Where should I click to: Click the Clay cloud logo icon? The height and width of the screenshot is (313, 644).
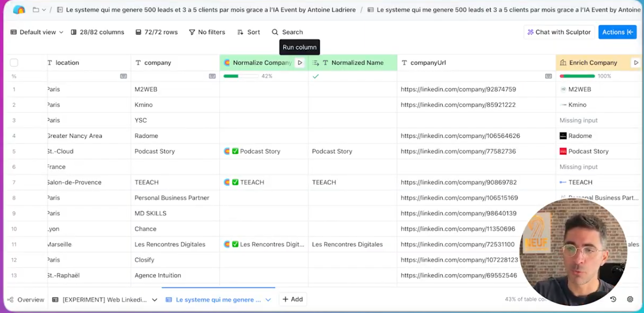click(19, 9)
